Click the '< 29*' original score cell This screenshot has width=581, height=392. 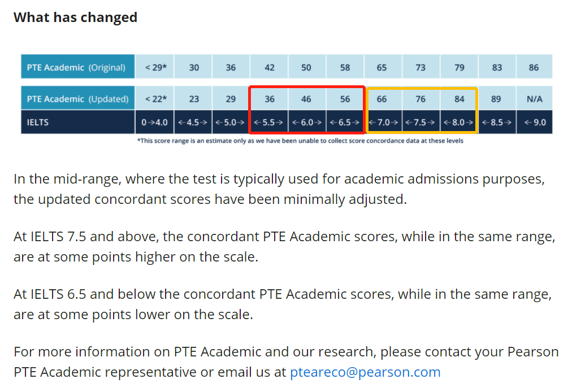tap(154, 67)
